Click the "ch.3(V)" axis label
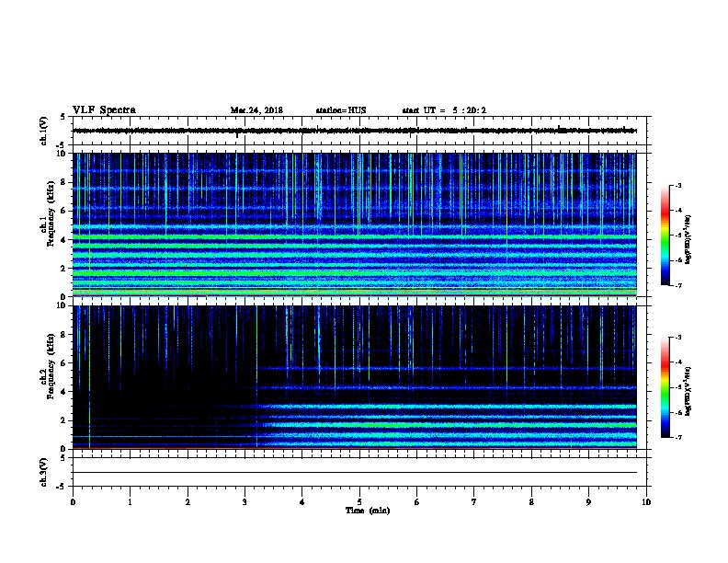 pyautogui.click(x=43, y=472)
